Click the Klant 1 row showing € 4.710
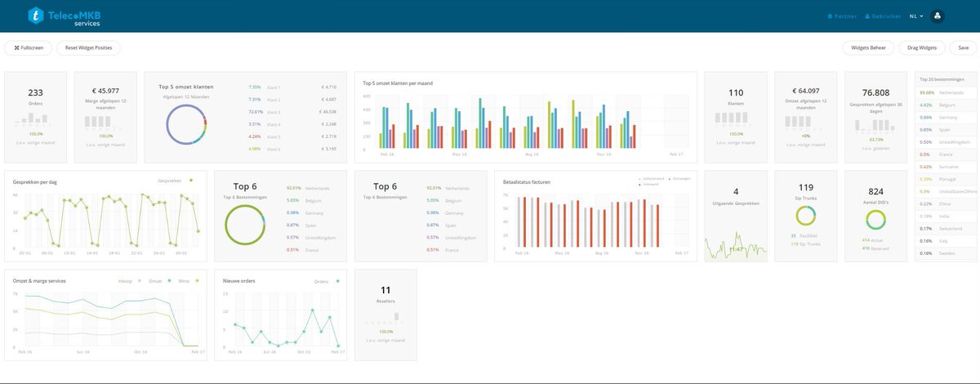 (x=292, y=87)
